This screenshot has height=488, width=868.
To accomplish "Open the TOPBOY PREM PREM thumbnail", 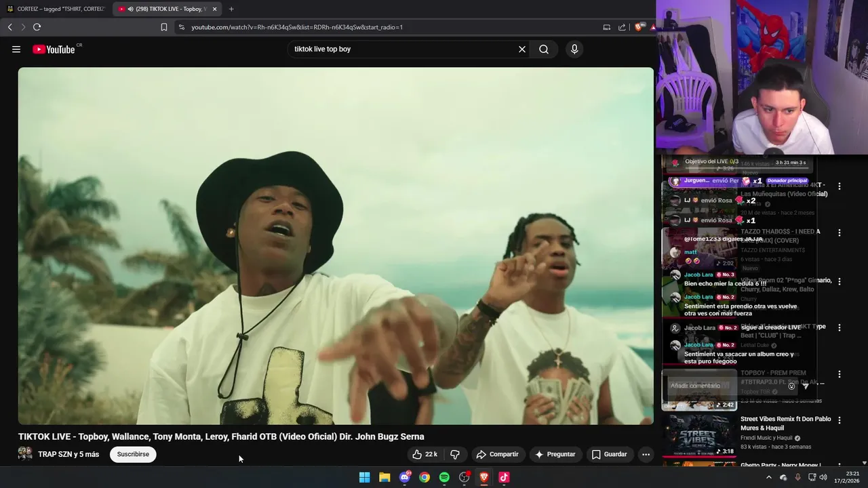I will pos(699,390).
